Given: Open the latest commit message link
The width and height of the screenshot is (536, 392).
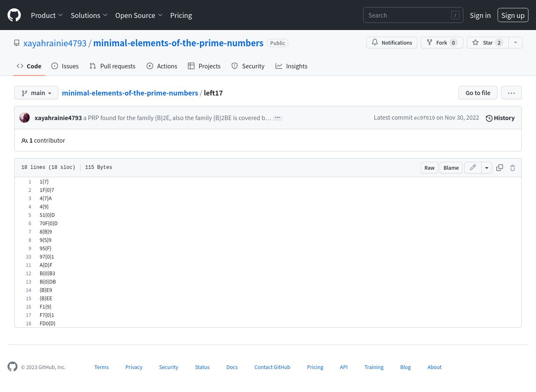Looking at the screenshot, I should coord(177,118).
